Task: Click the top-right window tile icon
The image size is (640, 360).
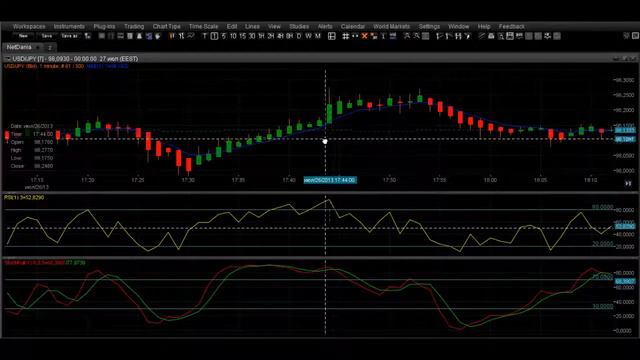Action: [x=636, y=36]
